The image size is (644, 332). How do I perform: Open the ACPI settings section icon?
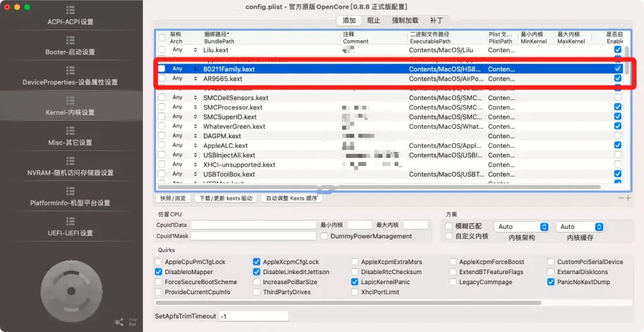click(70, 10)
